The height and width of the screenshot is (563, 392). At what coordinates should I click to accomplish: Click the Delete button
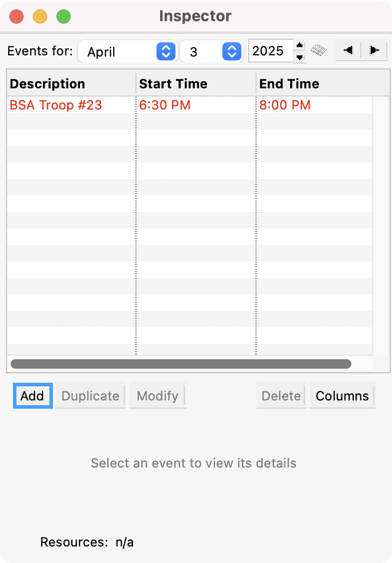[x=281, y=396]
